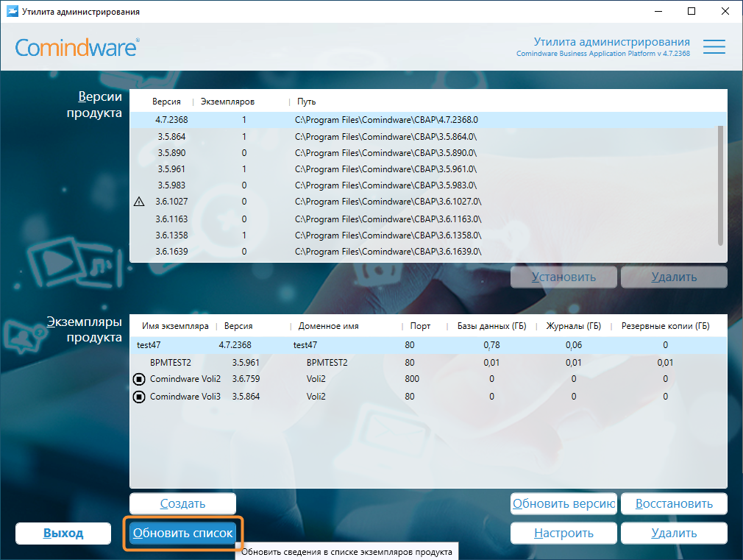Viewport: 743px width, 560px height.
Task: Click the Резервные копии (ГБ) column header
Action: tap(665, 326)
